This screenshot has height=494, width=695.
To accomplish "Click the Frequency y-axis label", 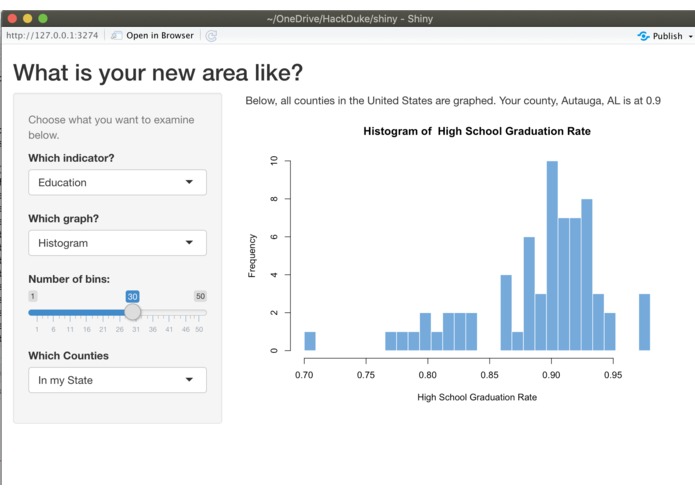I will click(x=252, y=256).
